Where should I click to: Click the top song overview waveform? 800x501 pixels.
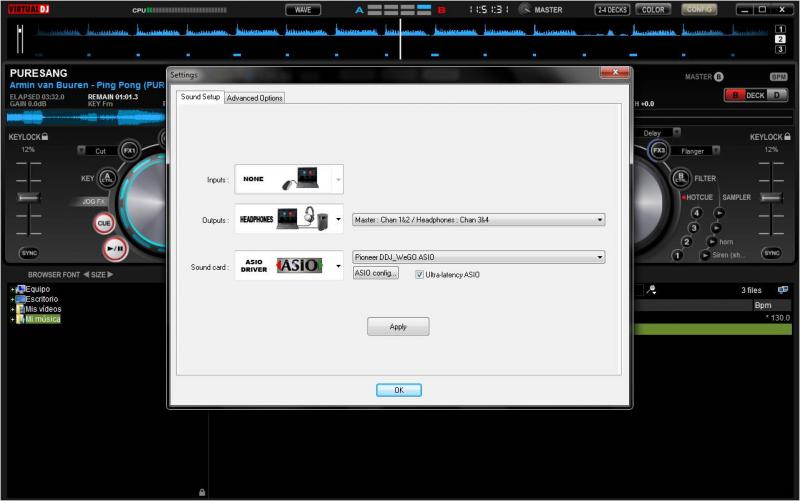401,39
